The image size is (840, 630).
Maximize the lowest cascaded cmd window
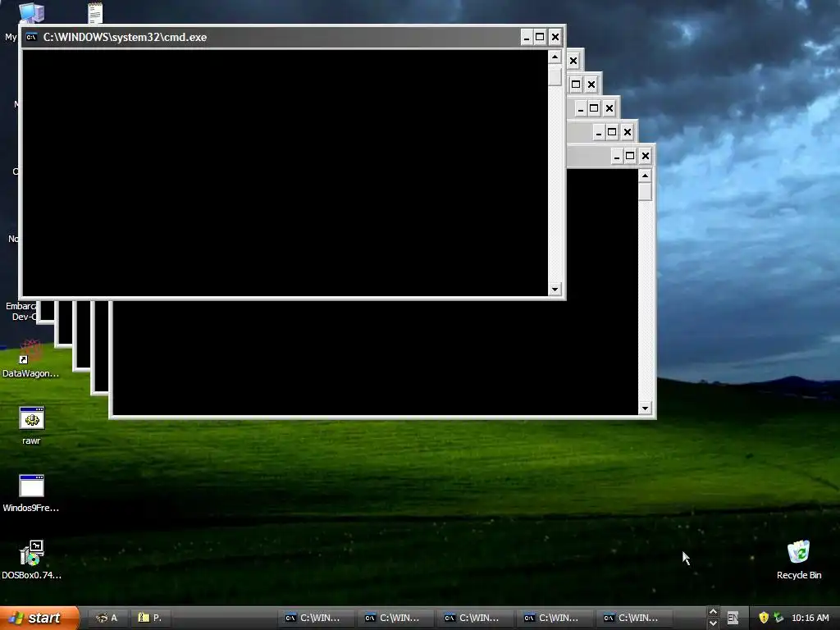click(x=630, y=156)
